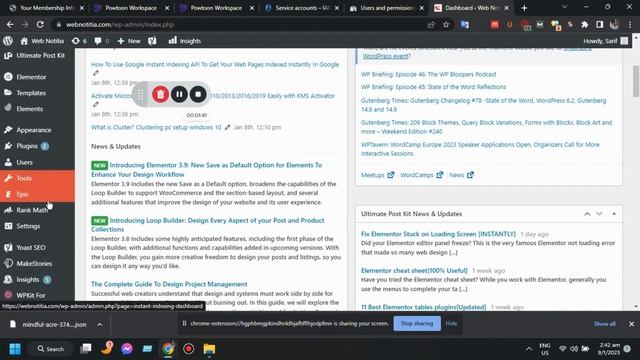Viewport: 640px width, 360px height.
Task: Click Stop sharing button
Action: coord(417,323)
